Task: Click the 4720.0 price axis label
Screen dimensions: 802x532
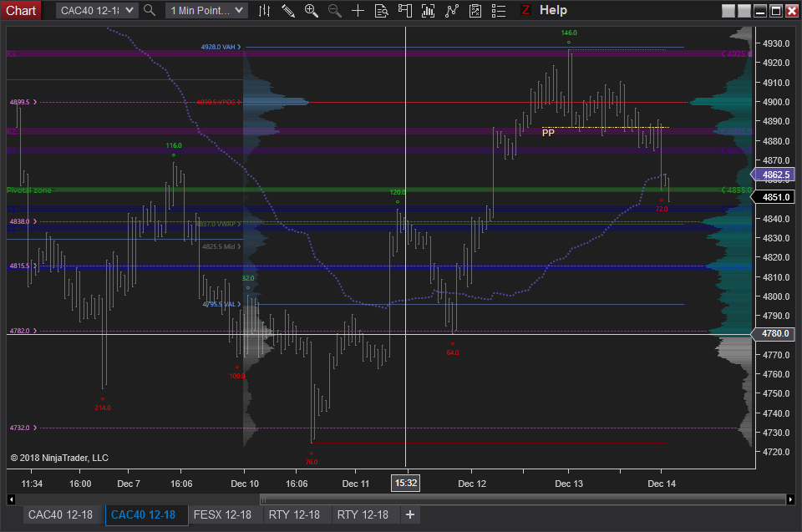Action: pyautogui.click(x=776, y=452)
